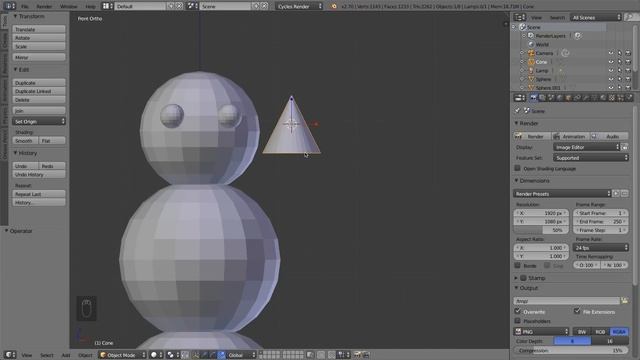The width and height of the screenshot is (640, 360).
Task: Add a new scene with plus icon
Action: pos(256,6)
